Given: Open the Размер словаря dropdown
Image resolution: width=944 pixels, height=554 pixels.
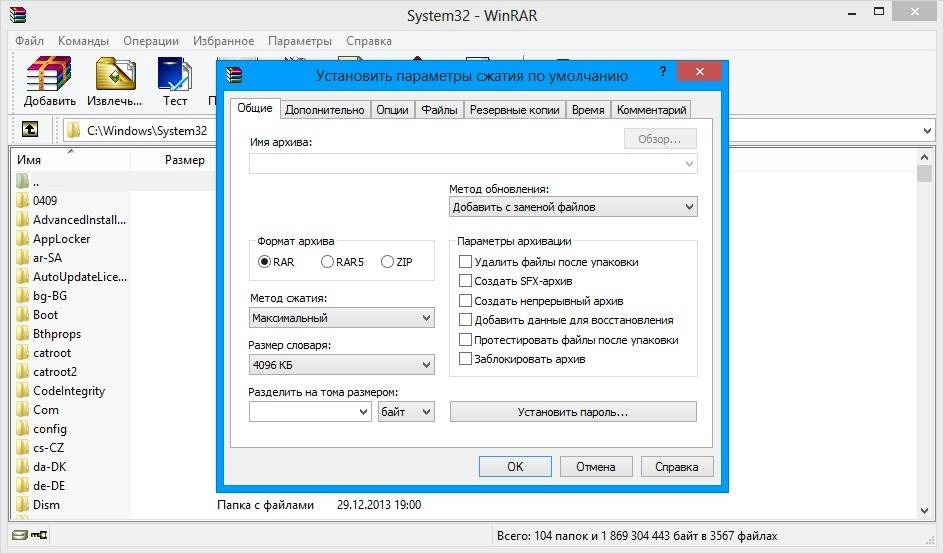Looking at the screenshot, I should click(341, 365).
